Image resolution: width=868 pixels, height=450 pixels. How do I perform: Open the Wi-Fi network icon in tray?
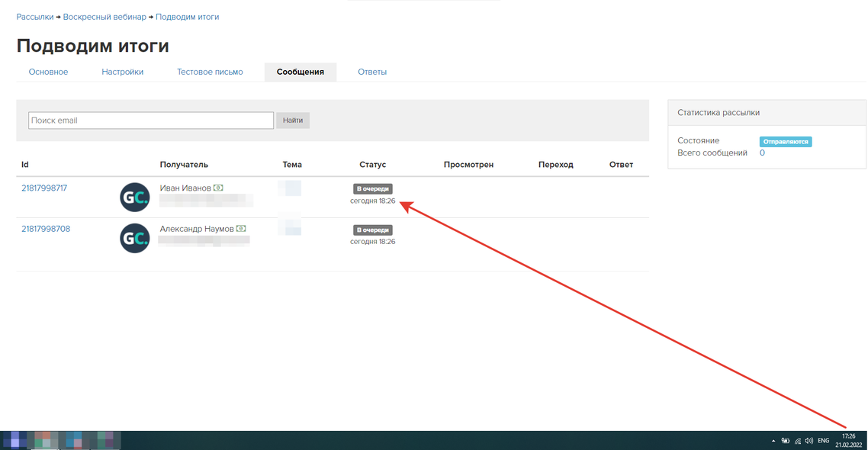click(x=798, y=441)
